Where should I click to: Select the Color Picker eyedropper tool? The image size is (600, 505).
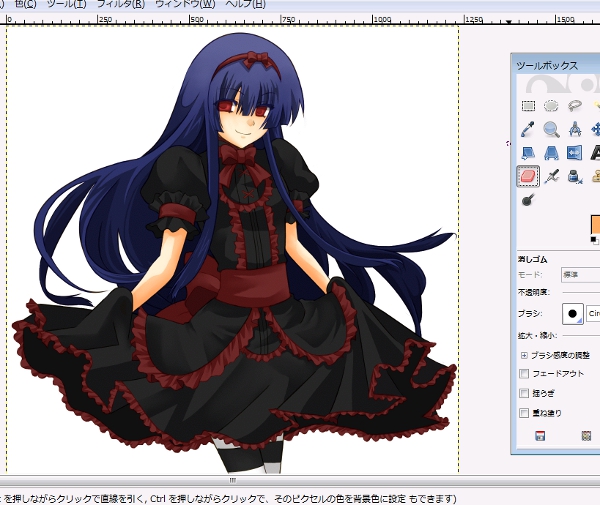(x=528, y=129)
